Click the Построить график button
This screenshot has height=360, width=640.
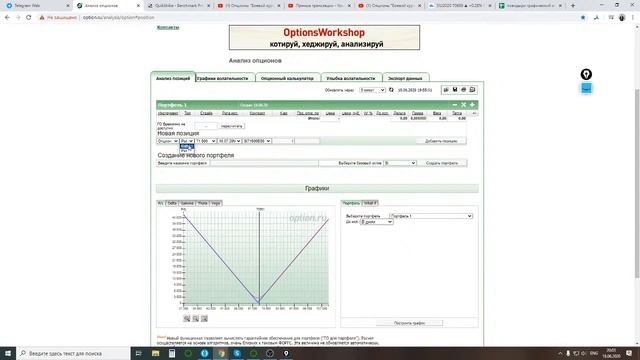(x=409, y=323)
